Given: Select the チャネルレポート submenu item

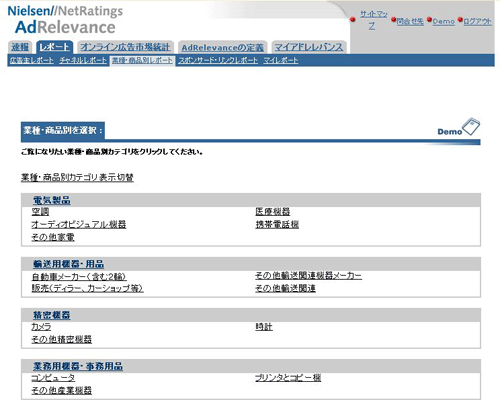Looking at the screenshot, I should [83, 60].
